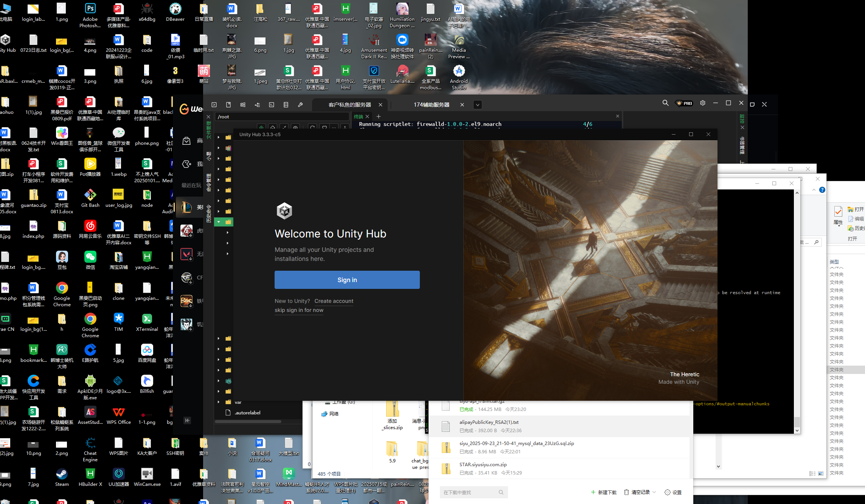The height and width of the screenshot is (504, 865).
Task: Click the console window vertical scrollbar down arrow
Action: (x=797, y=430)
